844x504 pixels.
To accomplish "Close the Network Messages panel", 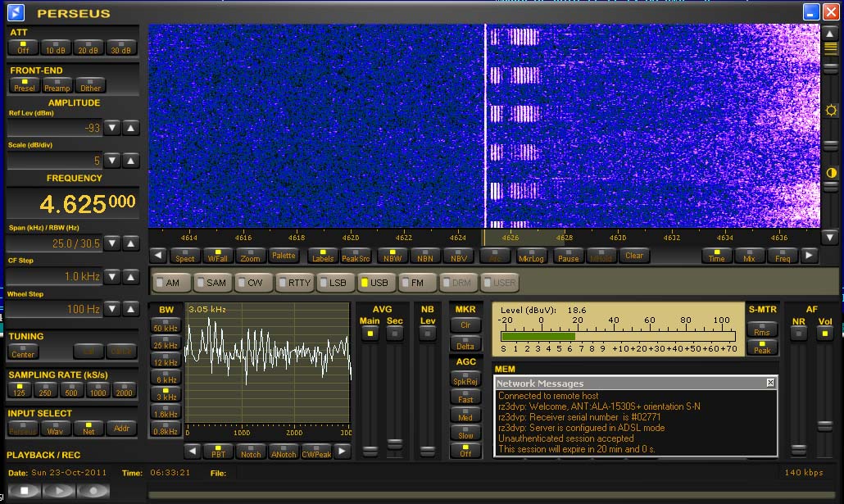I will tap(770, 383).
